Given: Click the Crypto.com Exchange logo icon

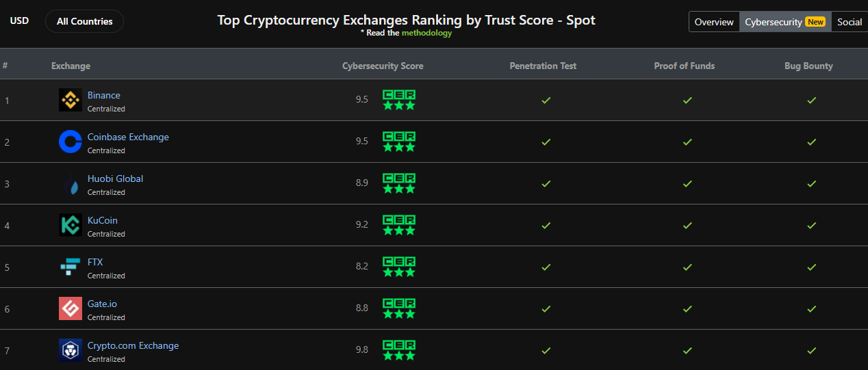Looking at the screenshot, I should point(71,351).
